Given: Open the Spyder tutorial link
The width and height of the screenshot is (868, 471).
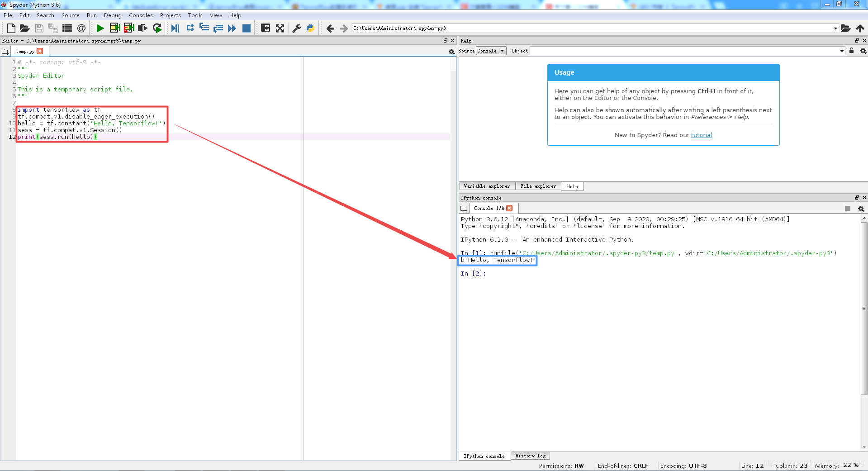Looking at the screenshot, I should (701, 135).
